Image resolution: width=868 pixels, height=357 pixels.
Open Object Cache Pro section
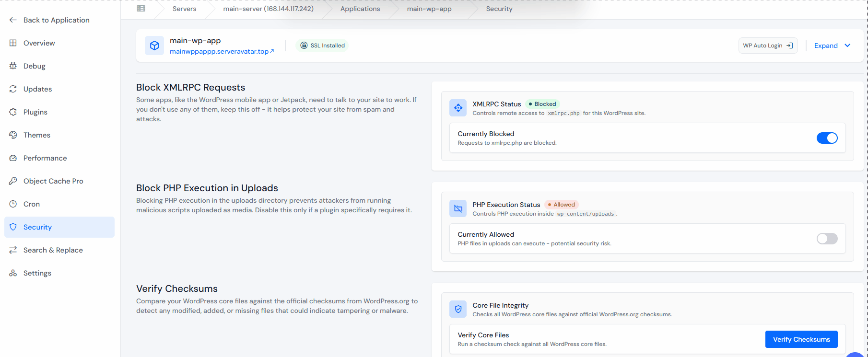59,181
